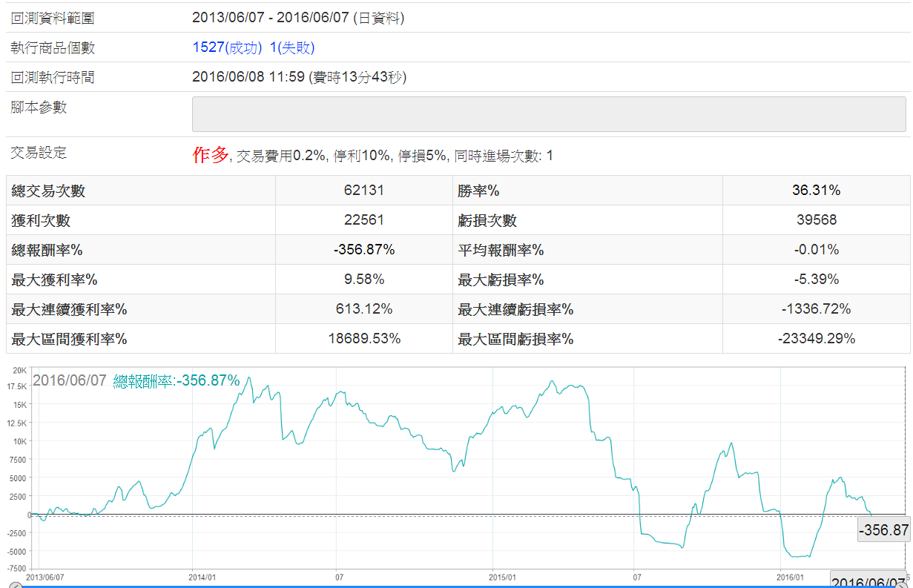Select the 勝率% value 36.31%
Image resolution: width=913 pixels, height=588 pixels.
pyautogui.click(x=816, y=191)
